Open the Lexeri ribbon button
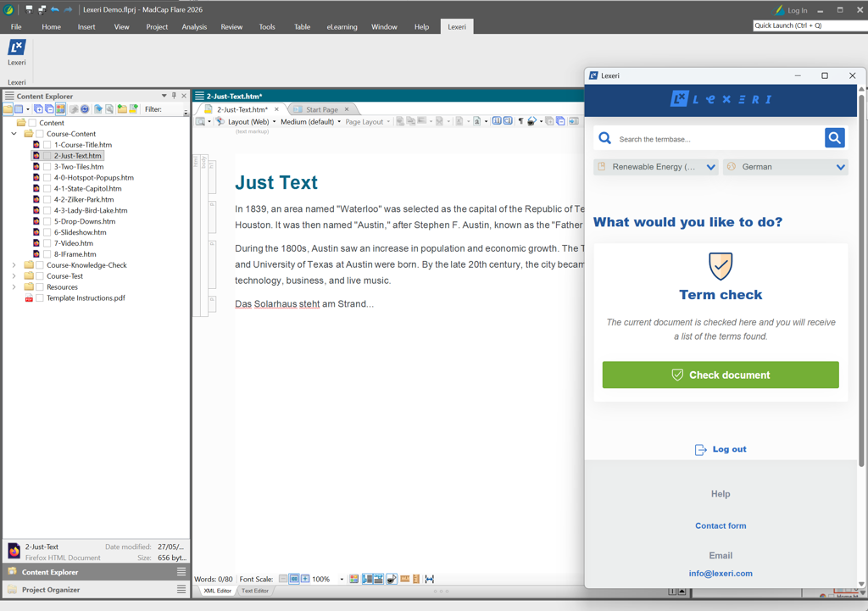868x611 pixels. pyautogui.click(x=17, y=53)
